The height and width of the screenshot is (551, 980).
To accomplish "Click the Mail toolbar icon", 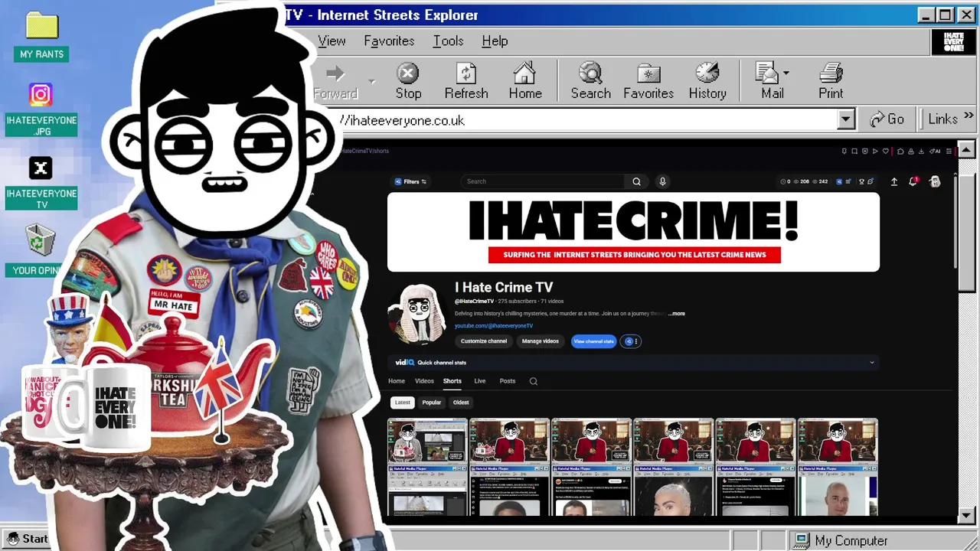I will 768,74.
